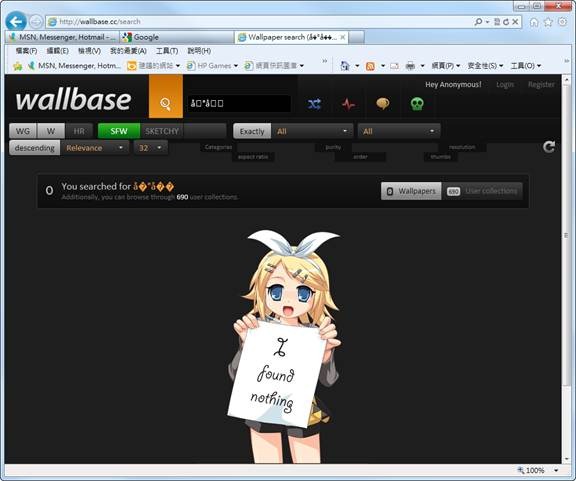Toggle the Exactly resolution match button
Image resolution: width=576 pixels, height=481 pixels.
pyautogui.click(x=252, y=131)
